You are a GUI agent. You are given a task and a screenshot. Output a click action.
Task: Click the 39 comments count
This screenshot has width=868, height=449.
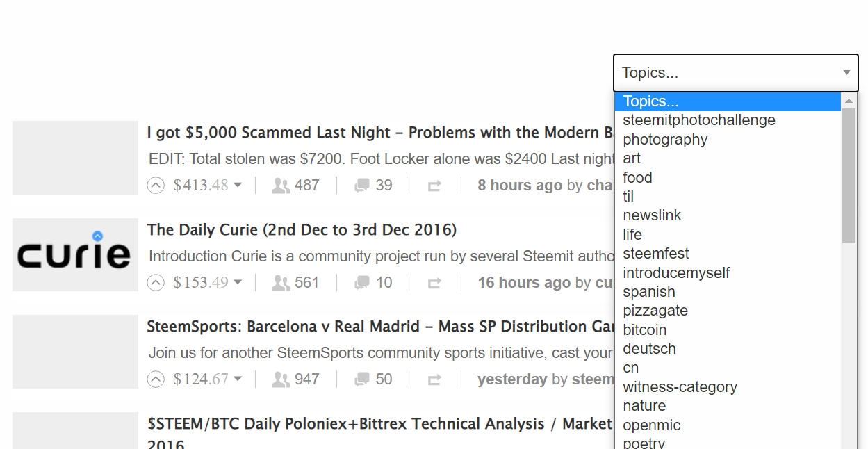coord(384,186)
